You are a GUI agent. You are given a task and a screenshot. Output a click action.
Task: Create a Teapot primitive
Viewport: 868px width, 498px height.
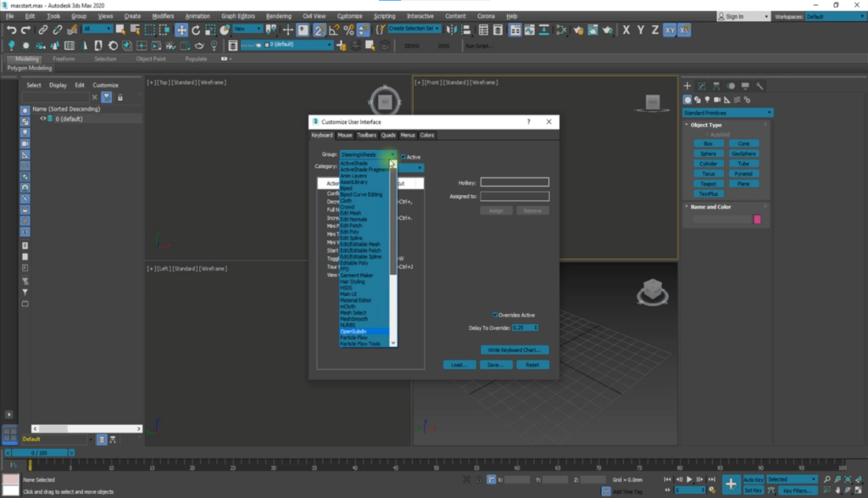pyautogui.click(x=708, y=184)
